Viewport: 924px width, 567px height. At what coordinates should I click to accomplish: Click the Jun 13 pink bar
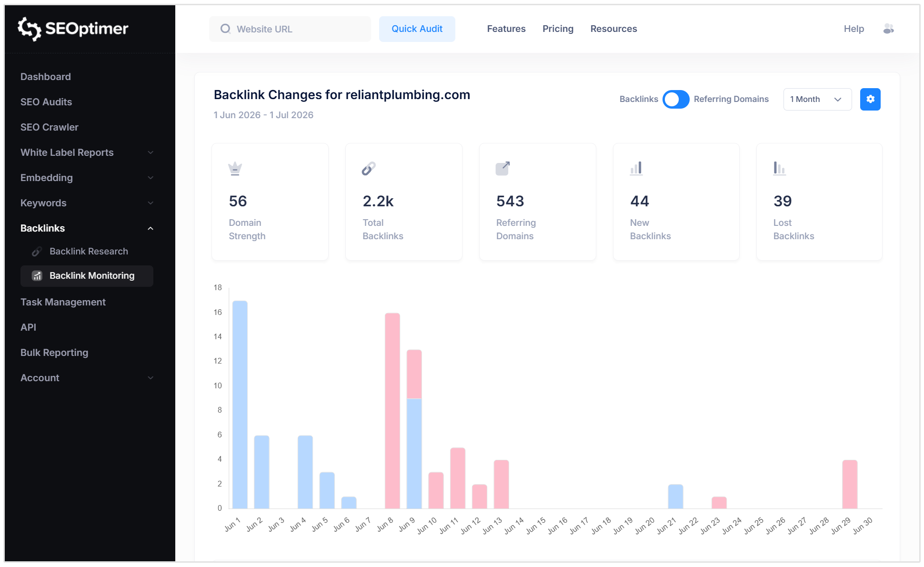click(502, 484)
